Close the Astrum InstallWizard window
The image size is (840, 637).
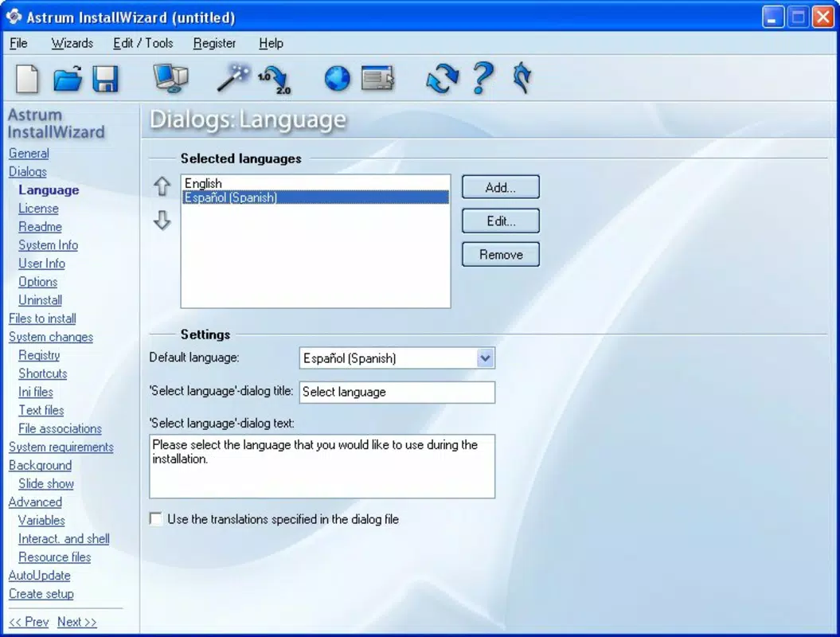[x=822, y=18]
